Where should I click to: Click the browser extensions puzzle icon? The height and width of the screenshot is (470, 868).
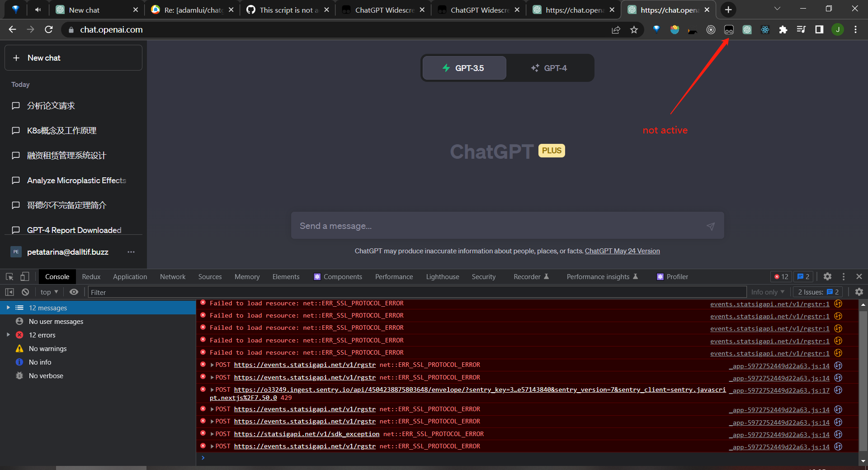[x=783, y=29]
